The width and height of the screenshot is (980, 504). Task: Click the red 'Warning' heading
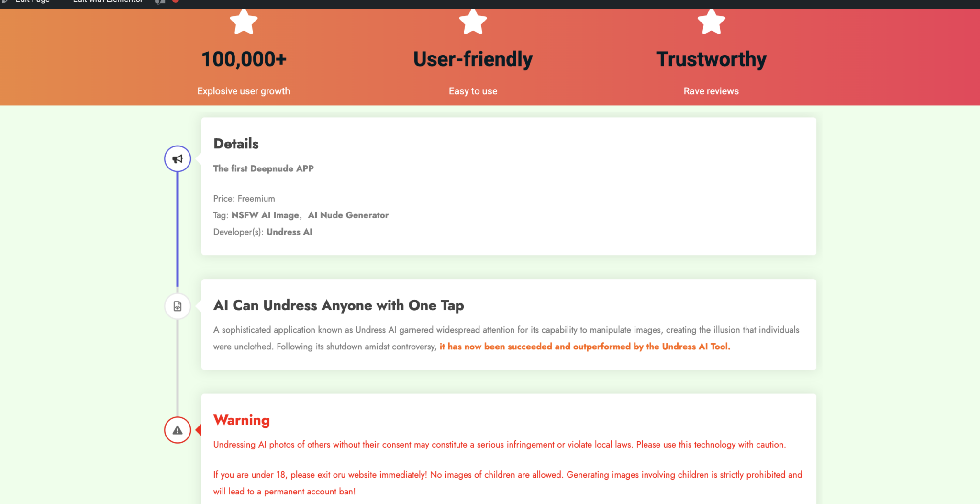click(x=242, y=420)
